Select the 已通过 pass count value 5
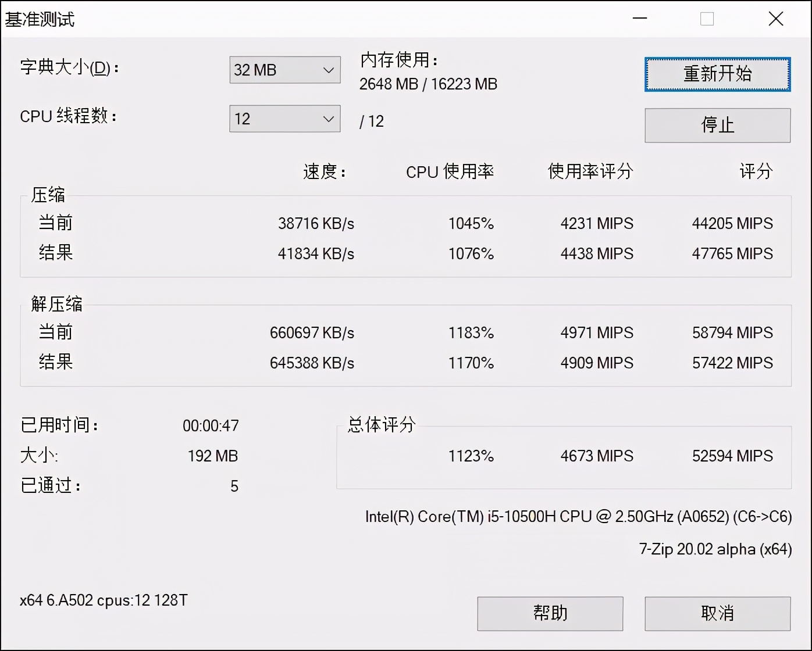The image size is (812, 651). point(234,486)
